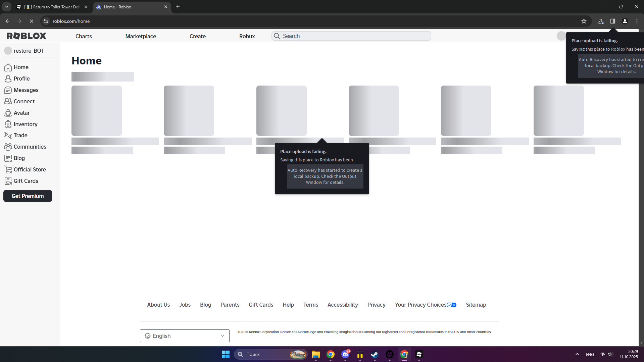Screen dimensions: 644x362
Task: Open the Chrome profile menu
Action: click(x=625, y=21)
